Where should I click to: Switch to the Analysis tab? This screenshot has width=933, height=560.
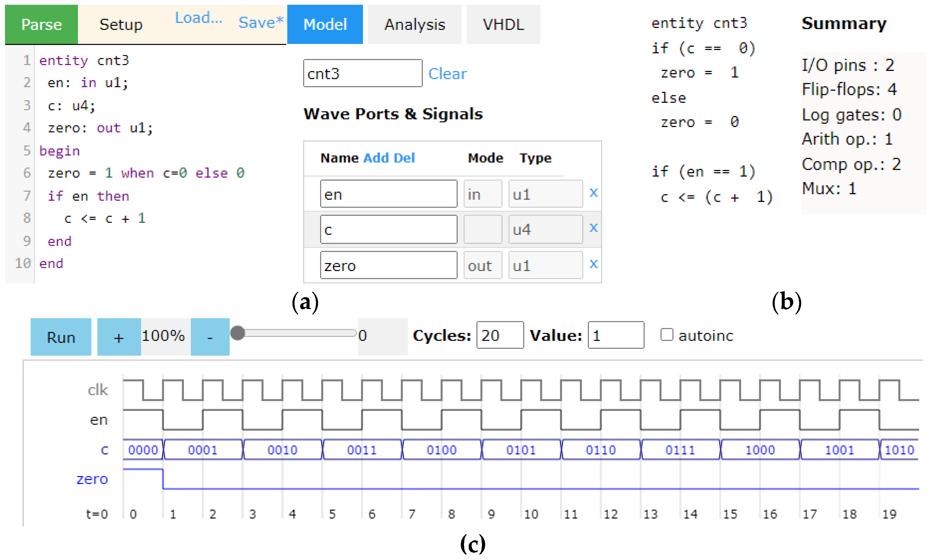click(414, 24)
